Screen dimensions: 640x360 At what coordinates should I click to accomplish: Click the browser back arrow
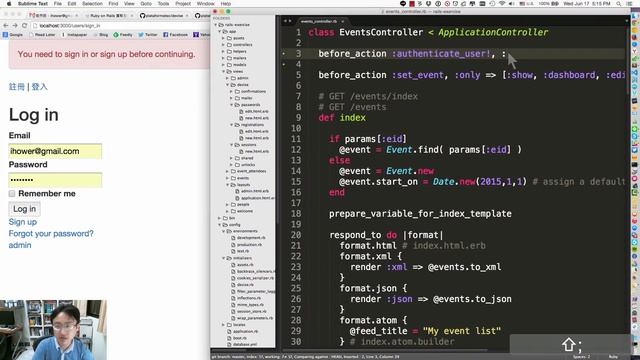coord(6,25)
